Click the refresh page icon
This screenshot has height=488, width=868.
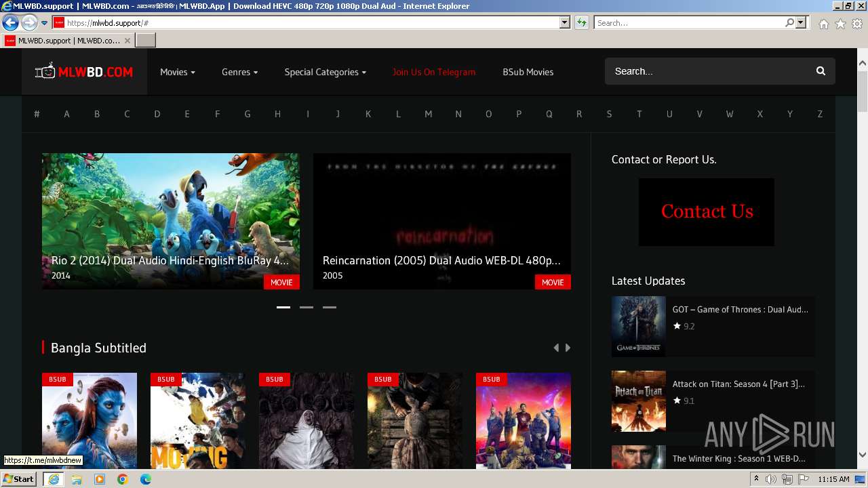[x=582, y=23]
